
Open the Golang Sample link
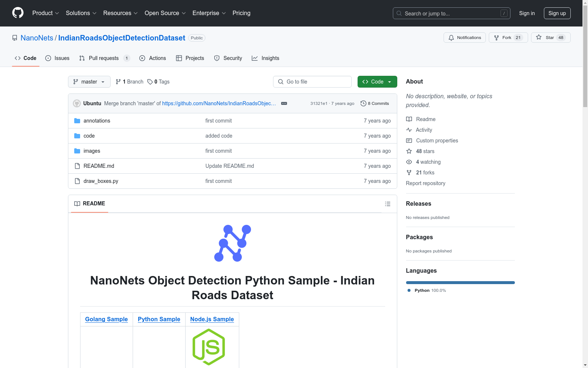(x=107, y=319)
